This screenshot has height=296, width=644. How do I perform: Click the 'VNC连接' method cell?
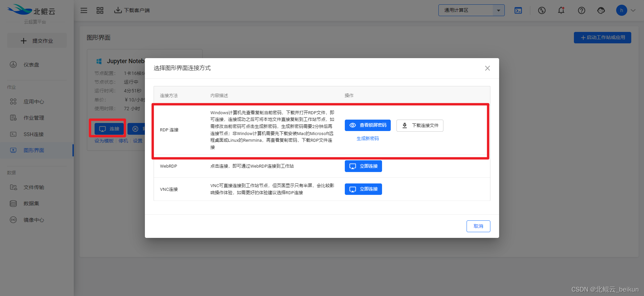pos(169,189)
